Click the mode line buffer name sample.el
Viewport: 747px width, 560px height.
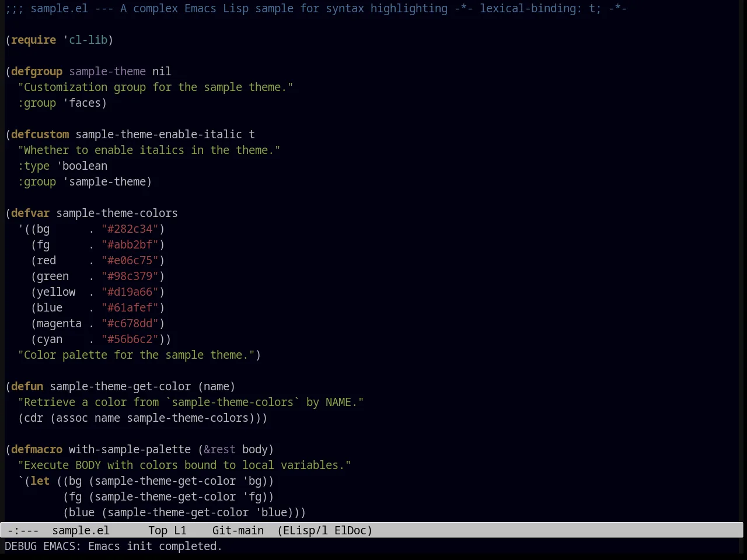pyautogui.click(x=81, y=530)
